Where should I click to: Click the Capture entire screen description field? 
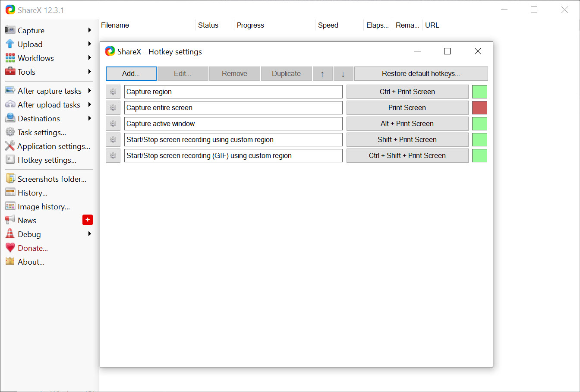point(233,107)
